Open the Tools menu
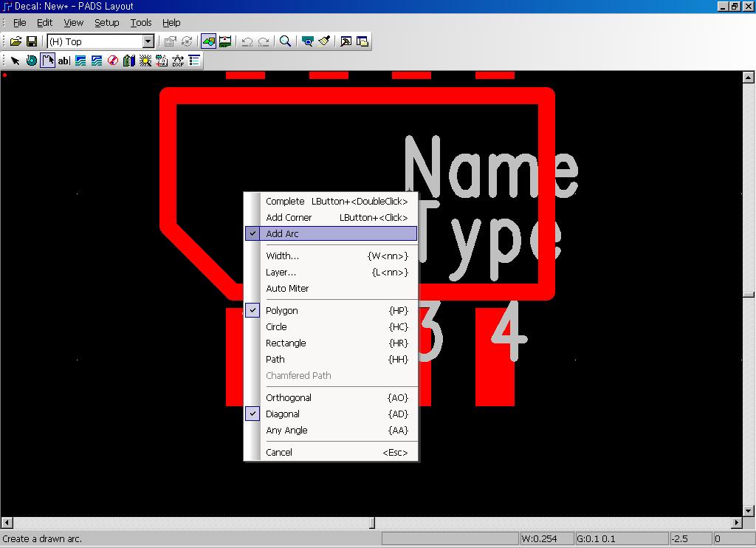 click(x=141, y=23)
